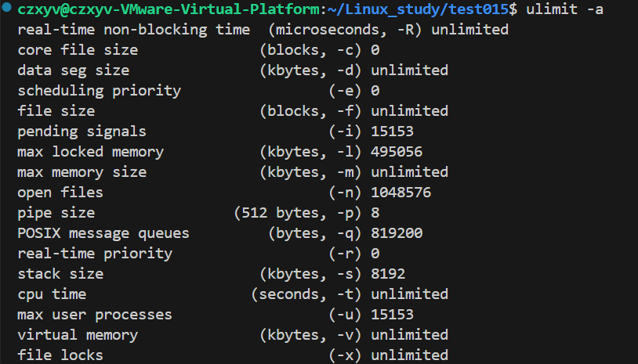This screenshot has height=364, width=638.
Task: Click the "(kbytes, -v)" text
Action: (310, 335)
